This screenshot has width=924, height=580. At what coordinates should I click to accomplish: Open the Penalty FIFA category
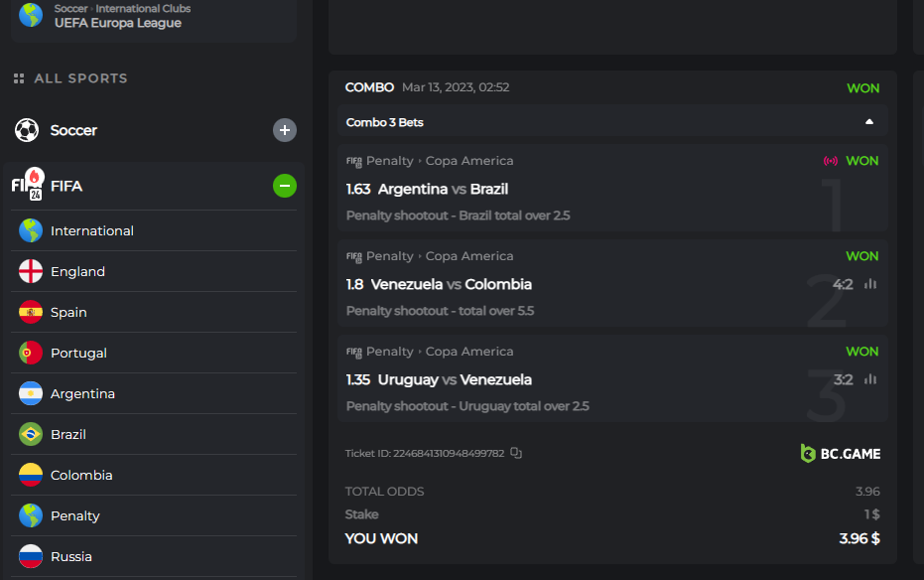(x=75, y=515)
